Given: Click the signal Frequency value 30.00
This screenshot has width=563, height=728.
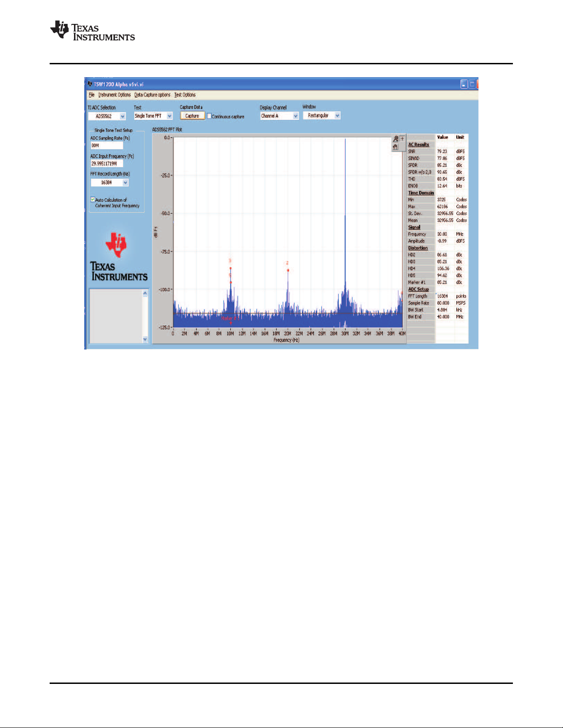Looking at the screenshot, I should click(x=442, y=234).
